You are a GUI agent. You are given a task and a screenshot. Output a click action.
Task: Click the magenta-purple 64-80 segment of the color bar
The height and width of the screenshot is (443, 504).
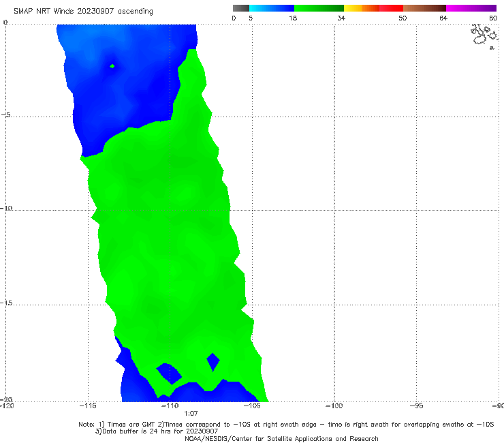(471, 8)
